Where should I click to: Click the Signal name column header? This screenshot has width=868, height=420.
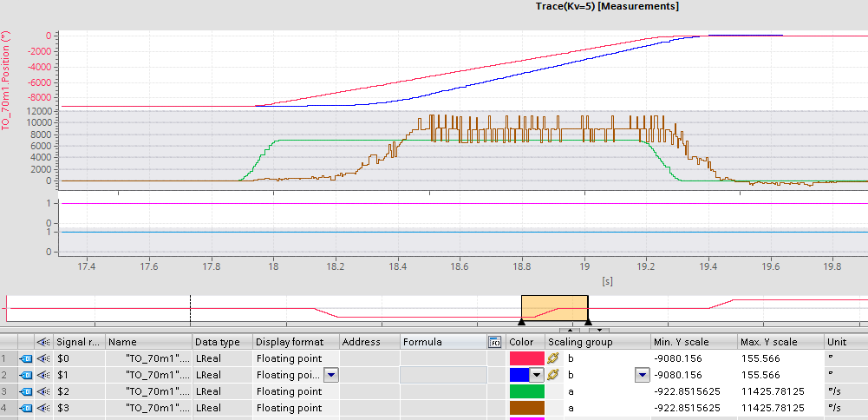[x=80, y=342]
